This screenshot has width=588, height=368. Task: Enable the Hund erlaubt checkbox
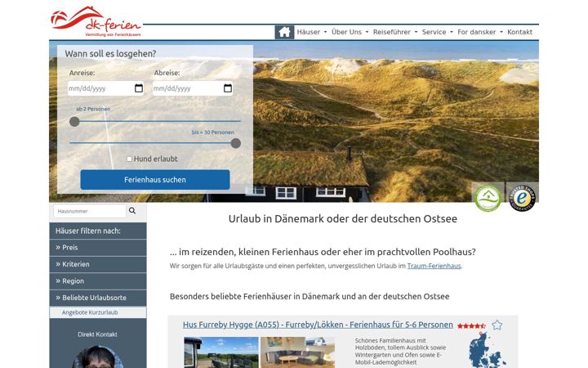tap(129, 159)
